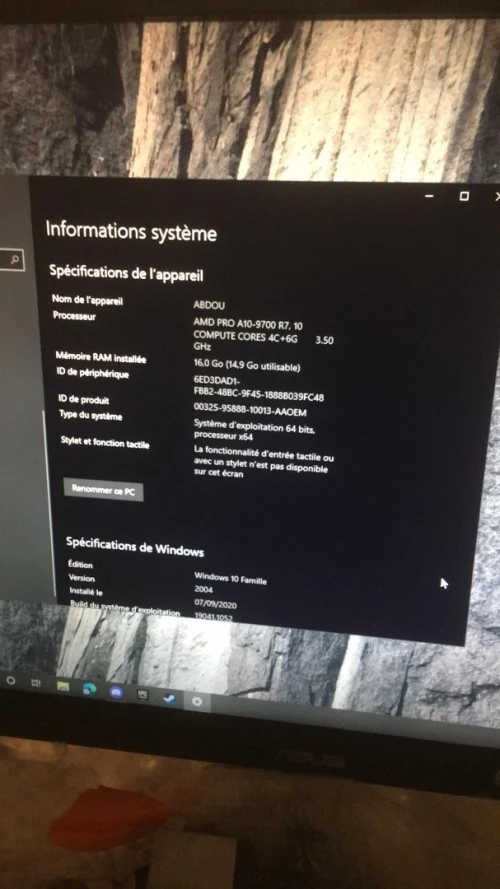Select the Spécifications de Windows heading
Screen dimensions: 500x889
(135, 547)
